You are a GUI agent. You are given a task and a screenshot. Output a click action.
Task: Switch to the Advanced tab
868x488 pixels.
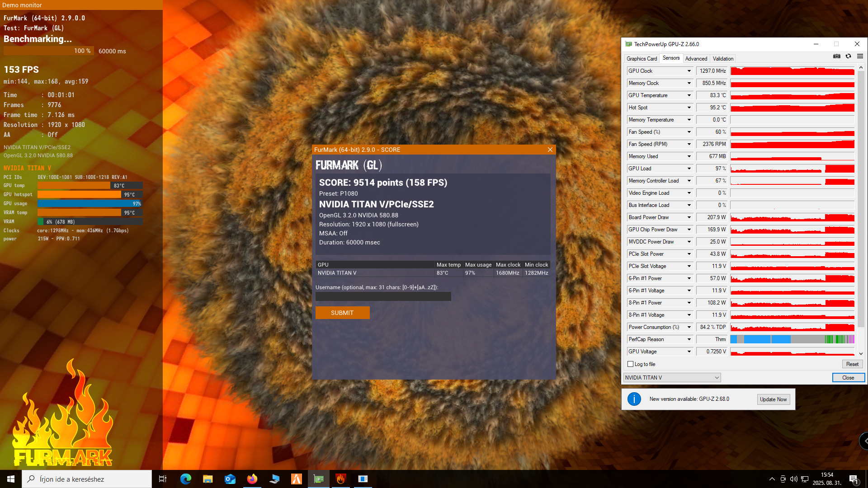pyautogui.click(x=696, y=59)
